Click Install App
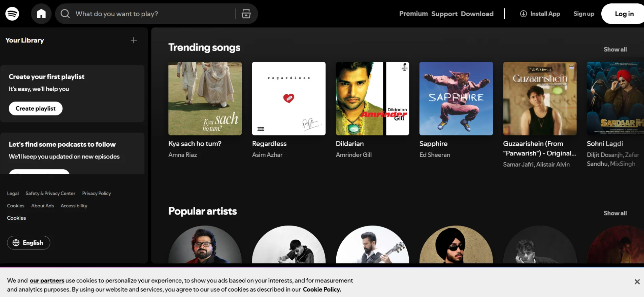The height and width of the screenshot is (297, 644). [x=540, y=14]
